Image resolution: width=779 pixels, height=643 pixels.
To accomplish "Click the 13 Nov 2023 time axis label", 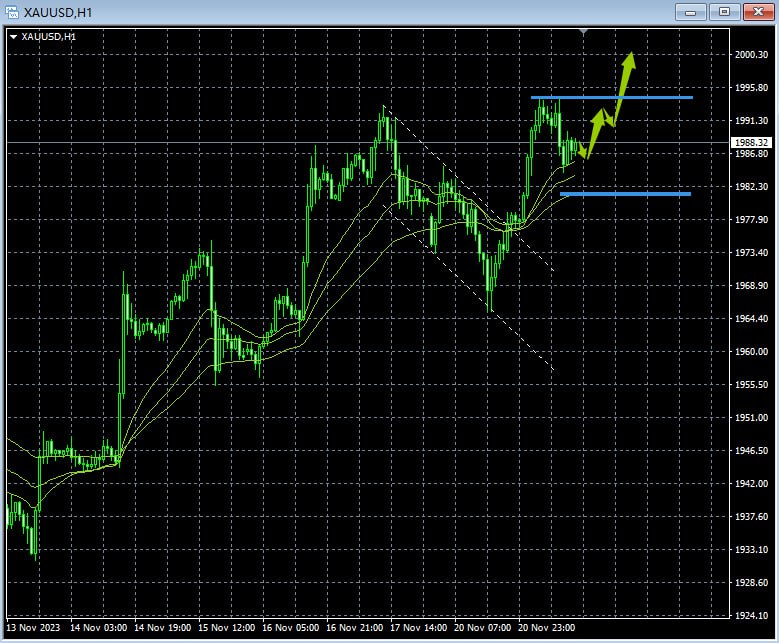I will 34,628.
